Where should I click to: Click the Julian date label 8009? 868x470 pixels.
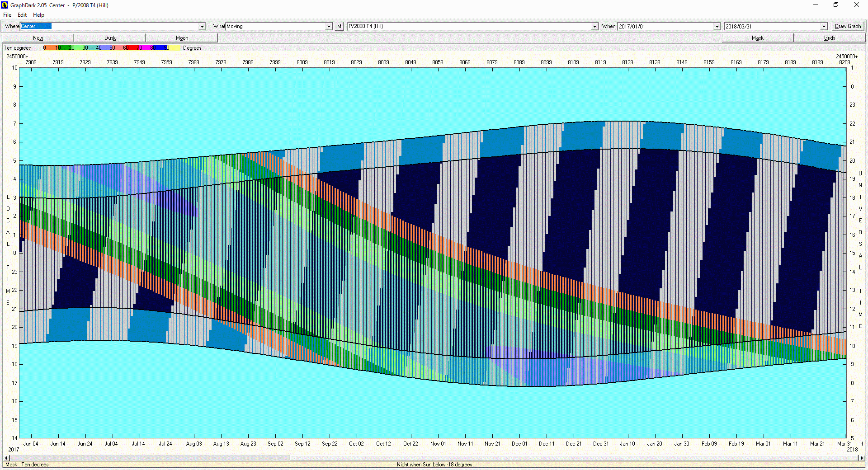[302, 62]
